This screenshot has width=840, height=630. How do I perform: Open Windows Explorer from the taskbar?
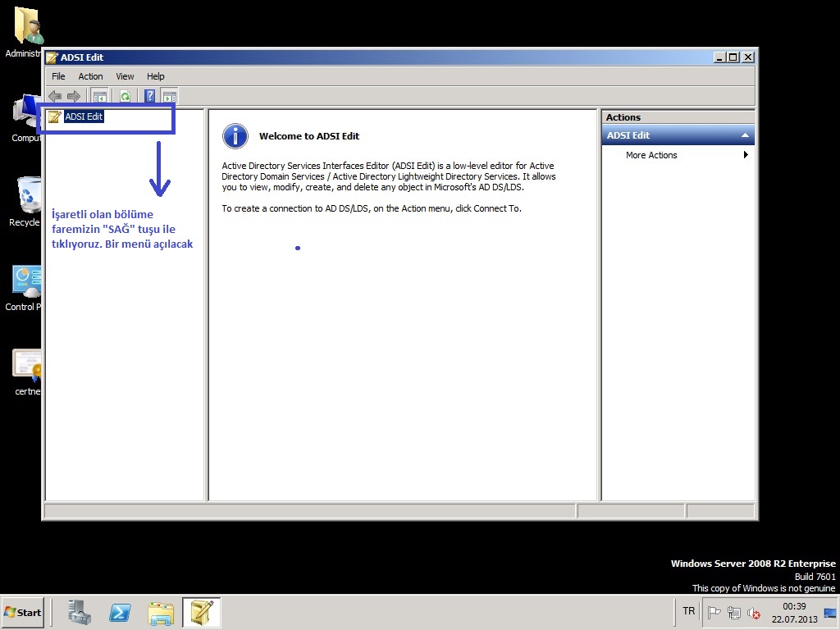[x=161, y=612]
